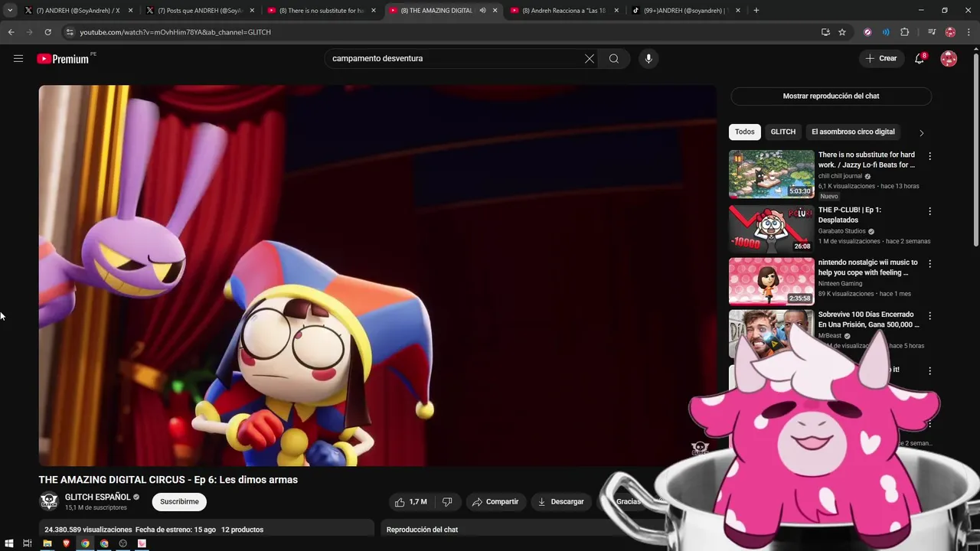Bookmark this page with the star
The height and width of the screenshot is (551, 980).
pyautogui.click(x=842, y=32)
